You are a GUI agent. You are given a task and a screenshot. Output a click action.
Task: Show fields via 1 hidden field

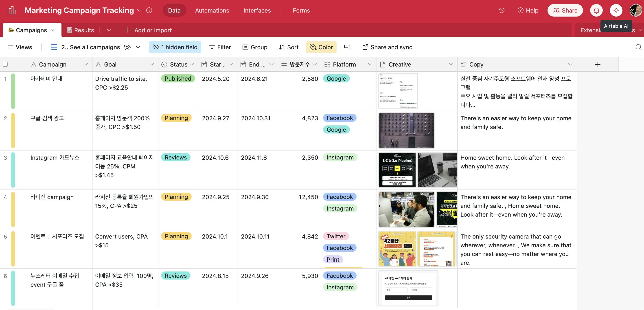pos(175,47)
